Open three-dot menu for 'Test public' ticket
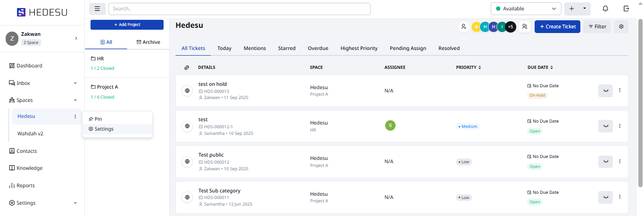 pos(620,161)
